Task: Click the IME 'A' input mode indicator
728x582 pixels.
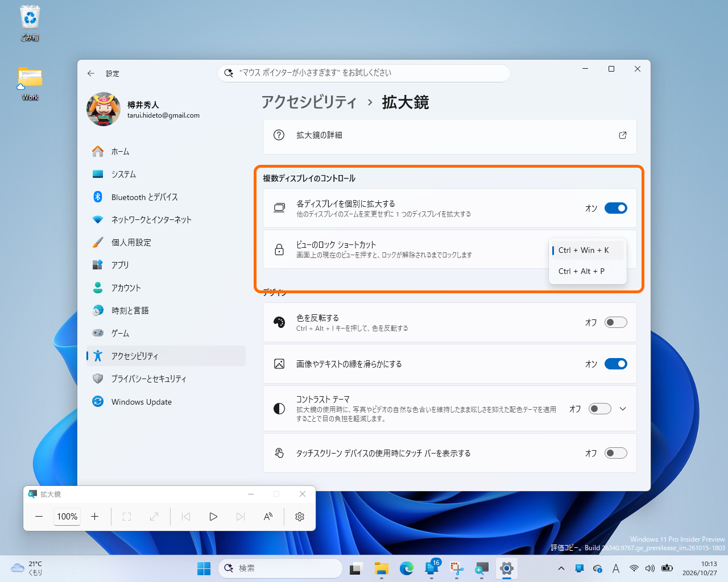Action: tap(616, 568)
